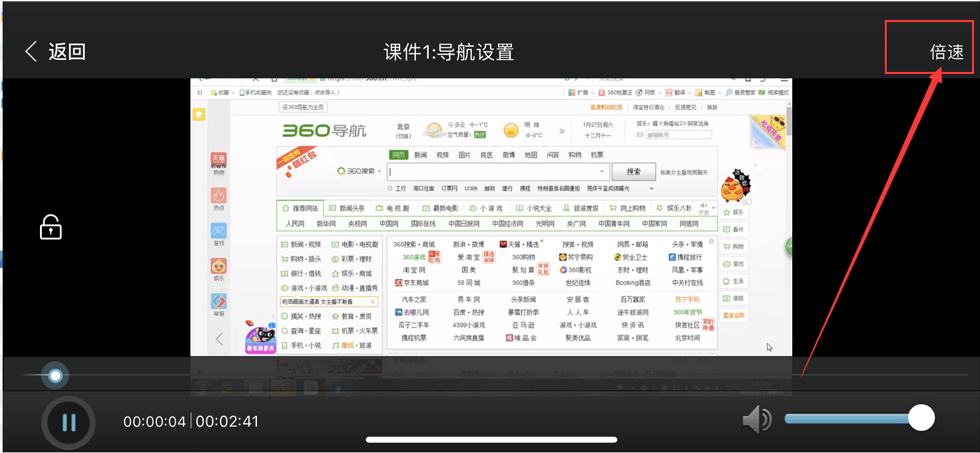Screen dimensions: 980x453
Task: Open the 京东商城 link
Action: pos(413,283)
